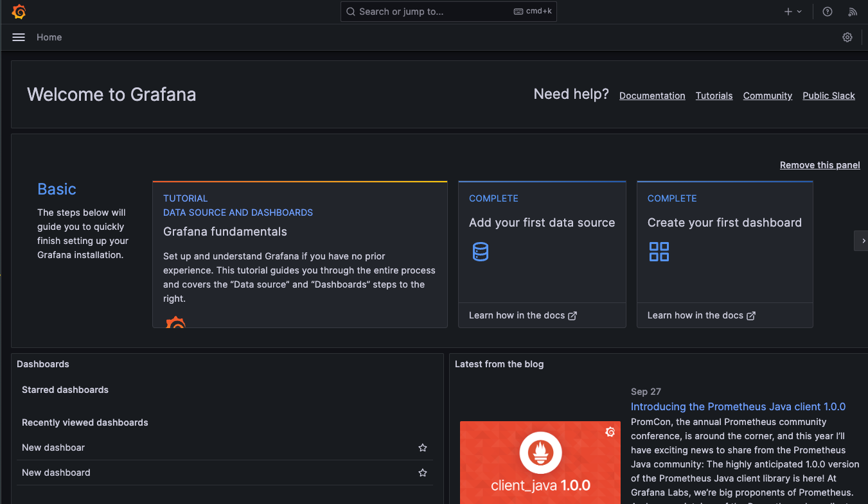Click Remove this panel
Screen dimensions: 868x504
point(820,165)
